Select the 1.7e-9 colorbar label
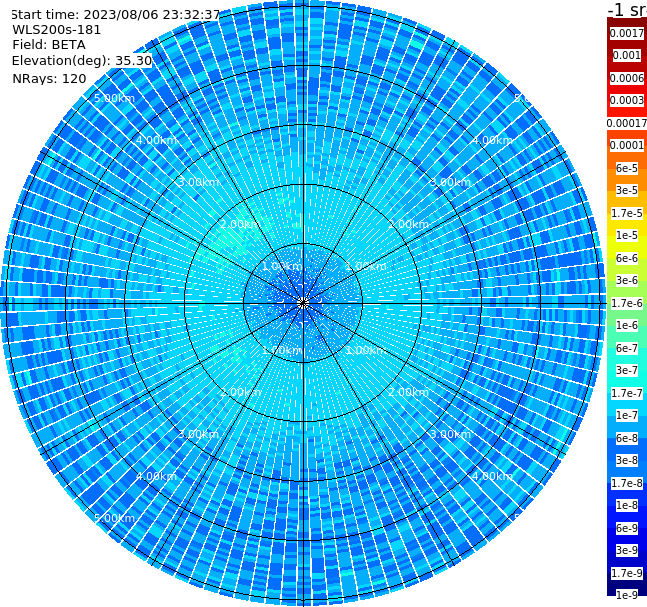The width and height of the screenshot is (647, 607). tap(627, 573)
